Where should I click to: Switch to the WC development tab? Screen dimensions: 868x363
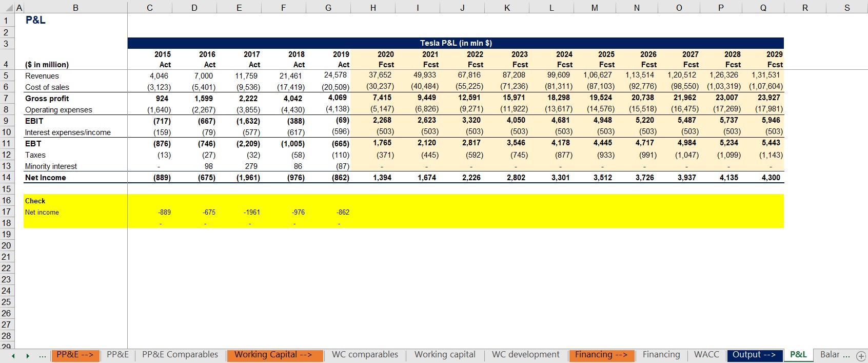click(525, 355)
